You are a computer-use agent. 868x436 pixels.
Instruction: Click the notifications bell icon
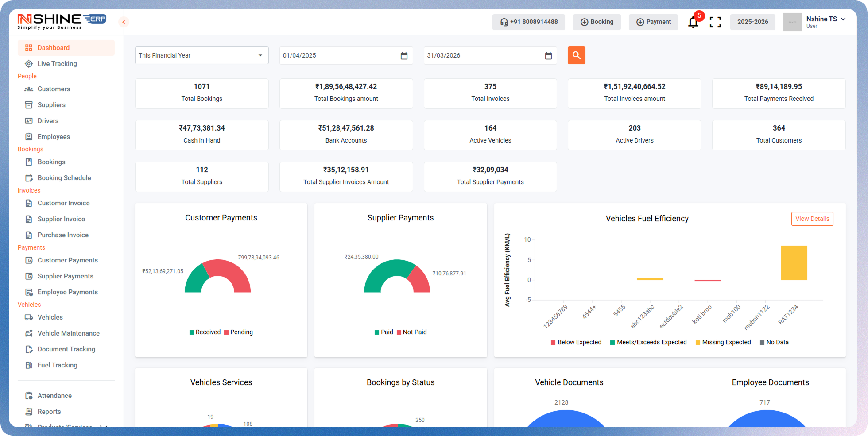point(693,22)
